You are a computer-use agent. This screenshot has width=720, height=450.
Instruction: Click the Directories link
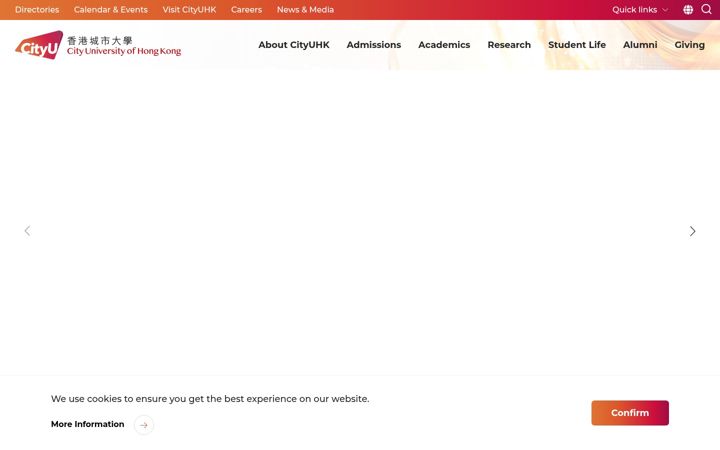tap(37, 10)
